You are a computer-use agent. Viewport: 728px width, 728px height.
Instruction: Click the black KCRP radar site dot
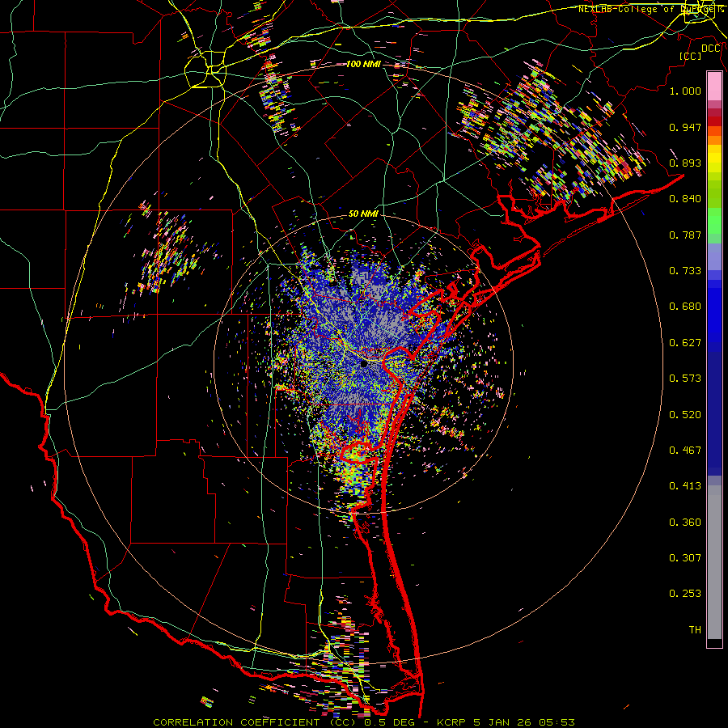point(364,364)
